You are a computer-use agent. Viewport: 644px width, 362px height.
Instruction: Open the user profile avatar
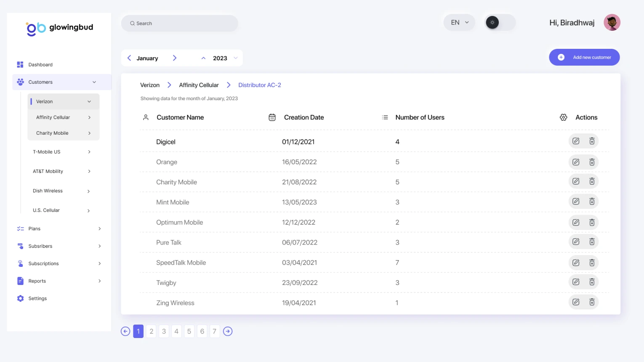click(x=612, y=23)
